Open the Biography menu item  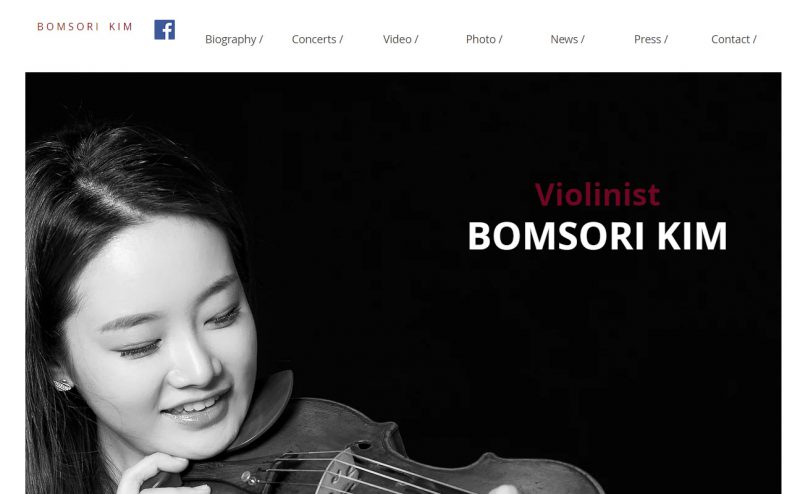(x=234, y=39)
